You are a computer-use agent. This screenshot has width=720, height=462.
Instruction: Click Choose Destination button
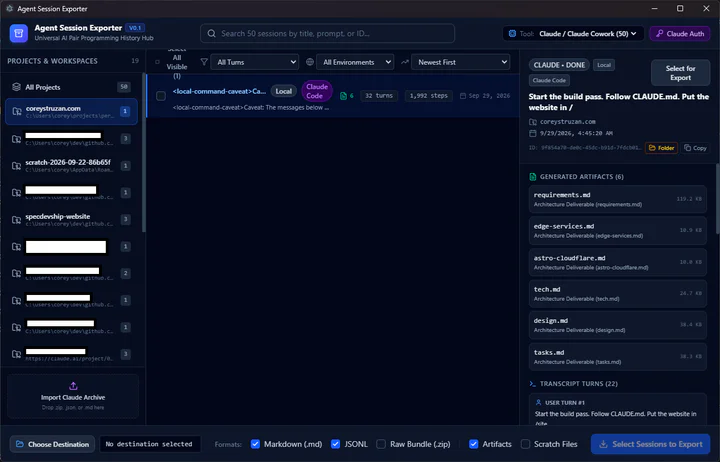[x=53, y=444]
